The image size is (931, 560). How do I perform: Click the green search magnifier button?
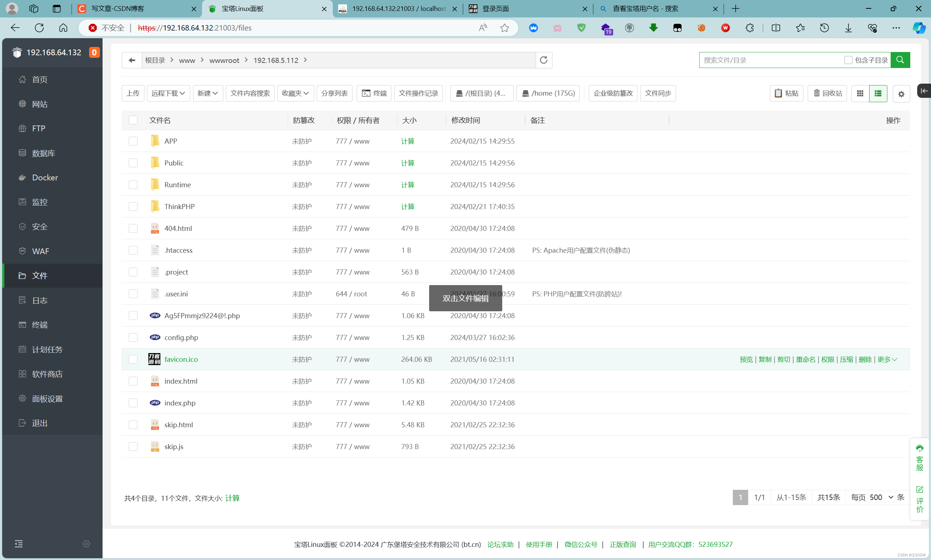[x=900, y=60]
